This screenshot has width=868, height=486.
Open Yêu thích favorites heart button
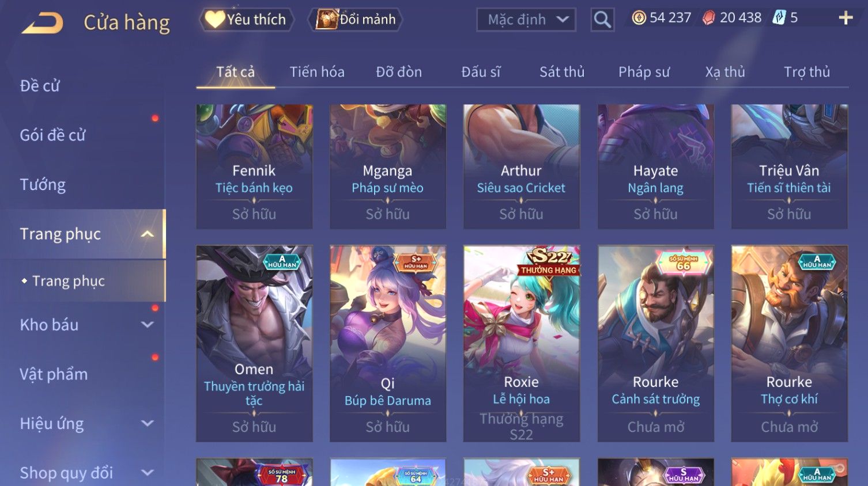[x=247, y=20]
